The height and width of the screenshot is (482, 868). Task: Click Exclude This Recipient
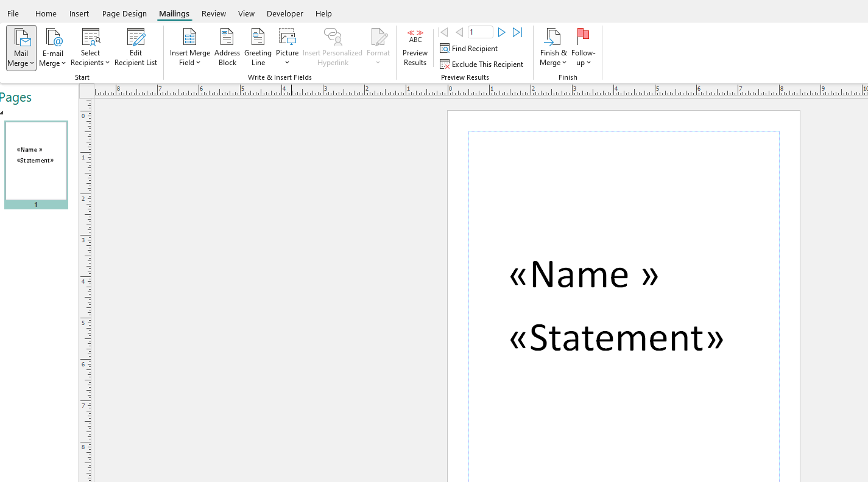point(482,65)
